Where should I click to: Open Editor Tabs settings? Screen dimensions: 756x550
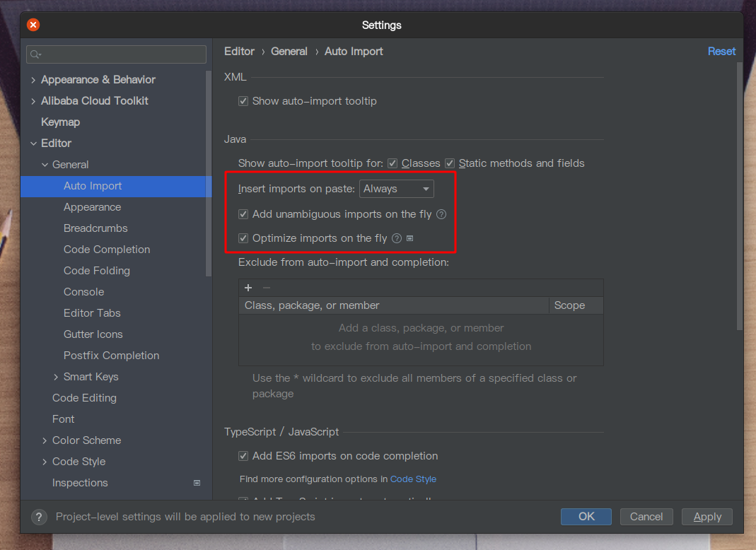coord(92,313)
